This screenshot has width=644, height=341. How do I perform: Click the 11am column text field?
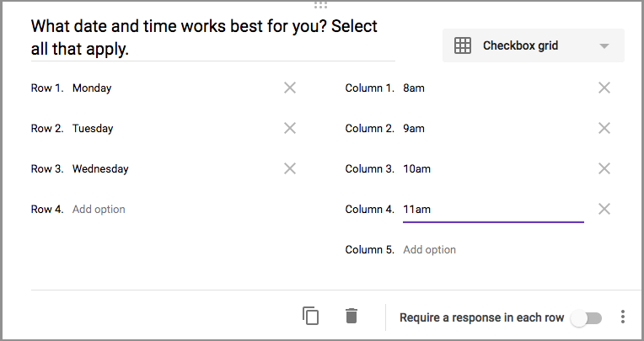coord(492,209)
